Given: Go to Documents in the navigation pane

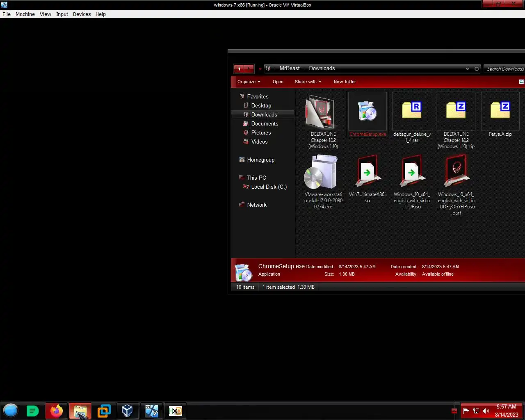Looking at the screenshot, I should [x=265, y=123].
